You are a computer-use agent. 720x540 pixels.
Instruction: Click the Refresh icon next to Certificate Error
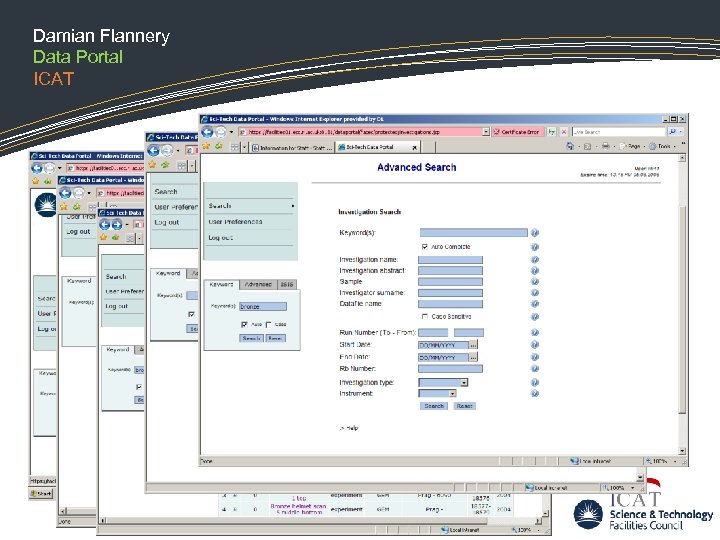point(551,132)
